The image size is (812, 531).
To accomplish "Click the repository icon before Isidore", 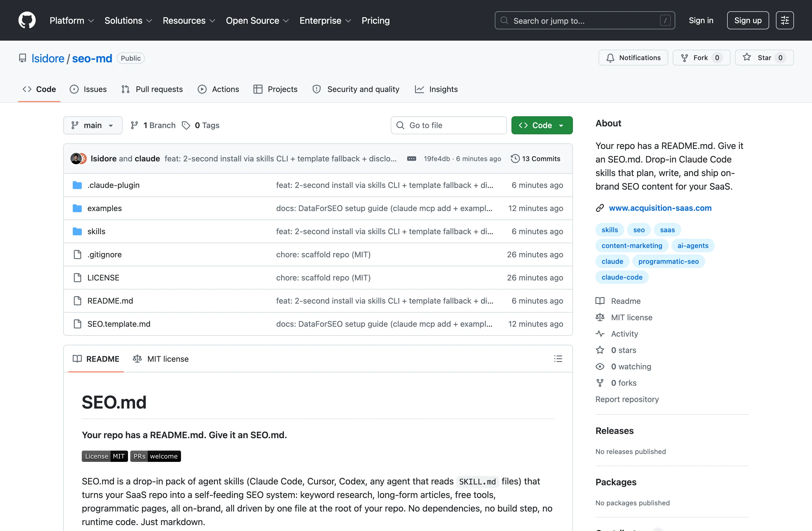I will 23,58.
